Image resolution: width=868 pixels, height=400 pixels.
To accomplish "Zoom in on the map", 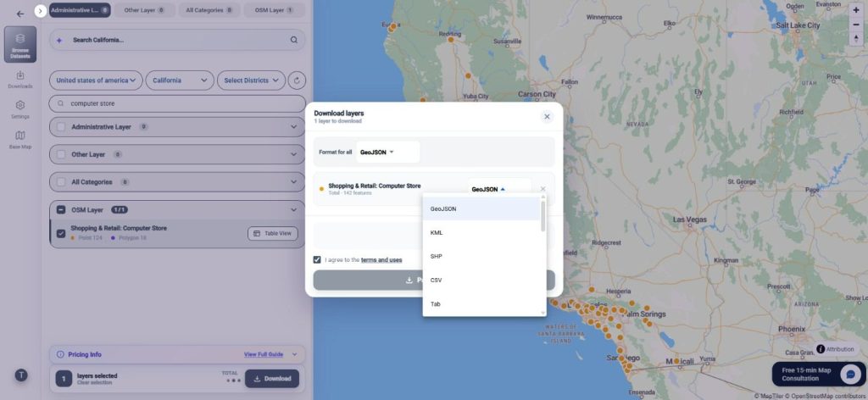I will (x=856, y=10).
